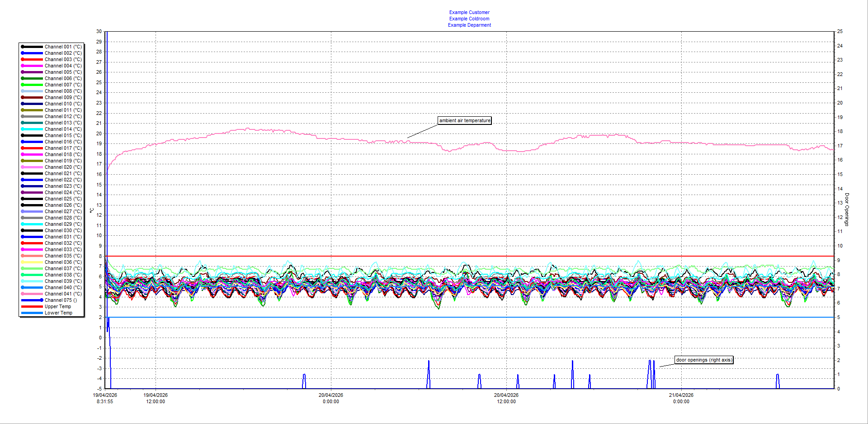Click the 'Door Openings' right axis title
The height and width of the screenshot is (424, 868).
click(847, 210)
